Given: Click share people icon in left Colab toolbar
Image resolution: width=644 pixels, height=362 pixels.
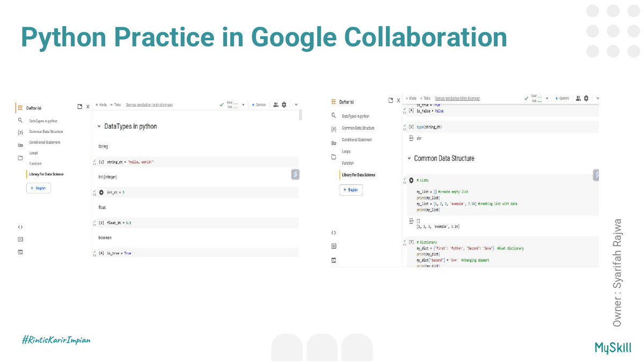Looking at the screenshot, I should pyautogui.click(x=276, y=105).
